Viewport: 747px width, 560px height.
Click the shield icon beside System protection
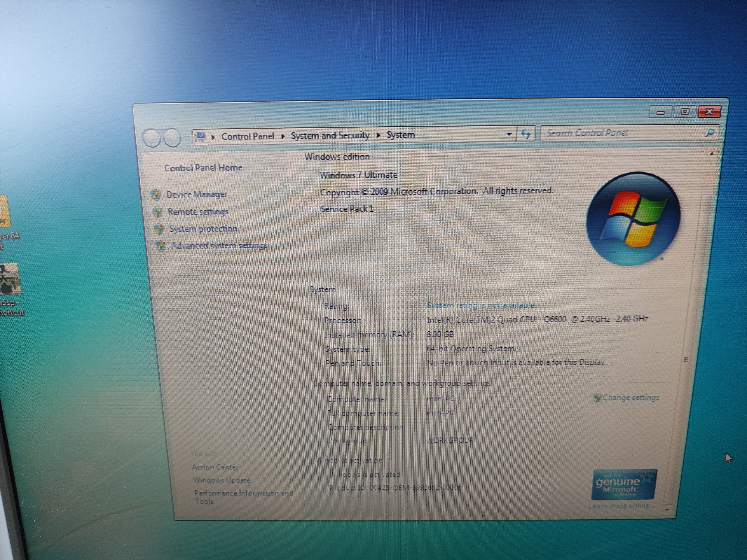[159, 229]
